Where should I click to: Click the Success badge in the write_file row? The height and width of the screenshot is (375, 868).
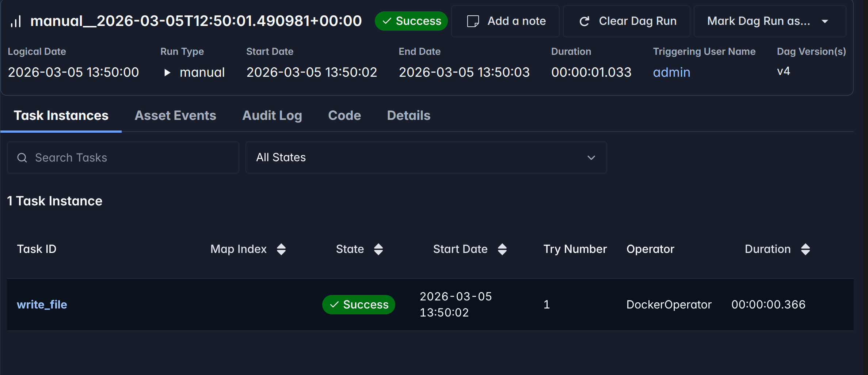359,304
